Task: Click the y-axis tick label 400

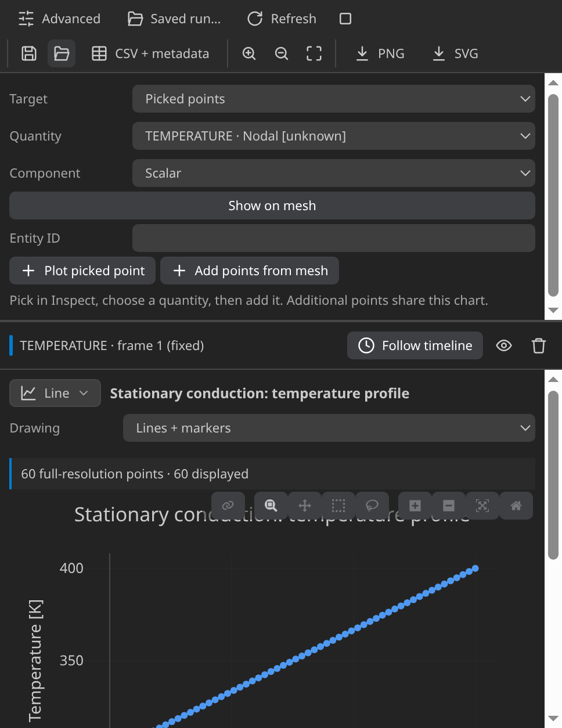Action: [71, 568]
